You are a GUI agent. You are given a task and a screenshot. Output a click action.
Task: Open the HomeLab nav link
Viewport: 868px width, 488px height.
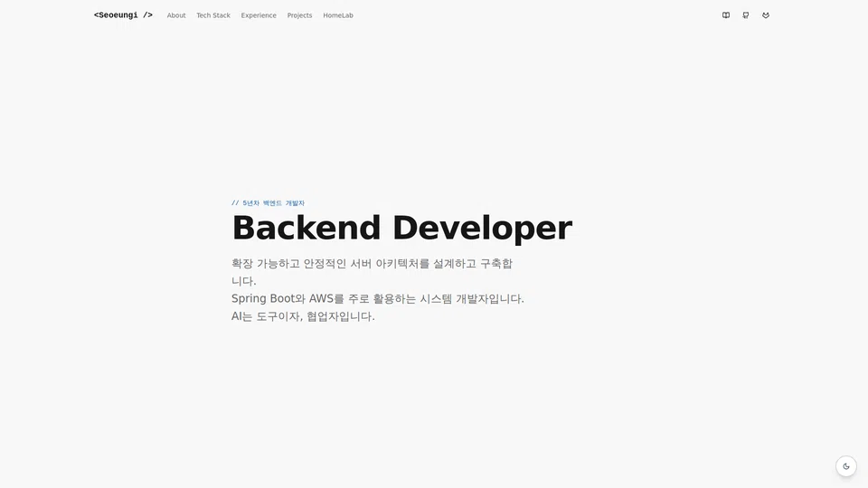point(337,15)
